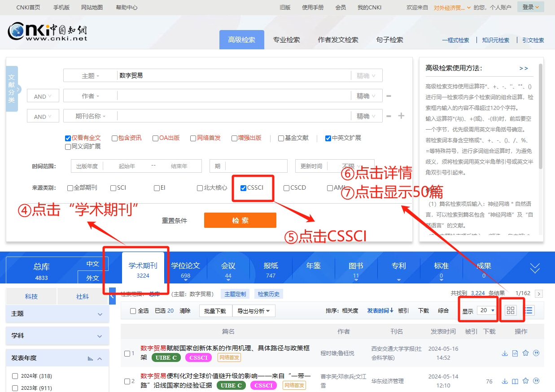Tick the 全选 select-all checkbox

(x=133, y=311)
